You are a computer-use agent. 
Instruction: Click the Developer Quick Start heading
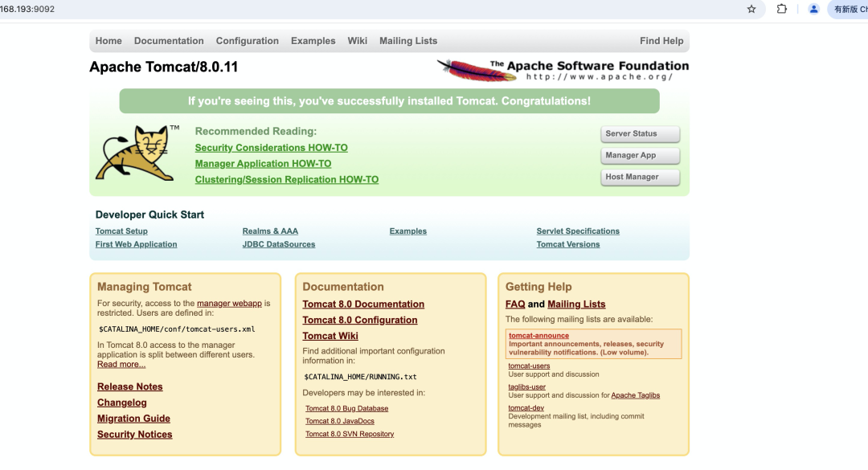coord(149,215)
